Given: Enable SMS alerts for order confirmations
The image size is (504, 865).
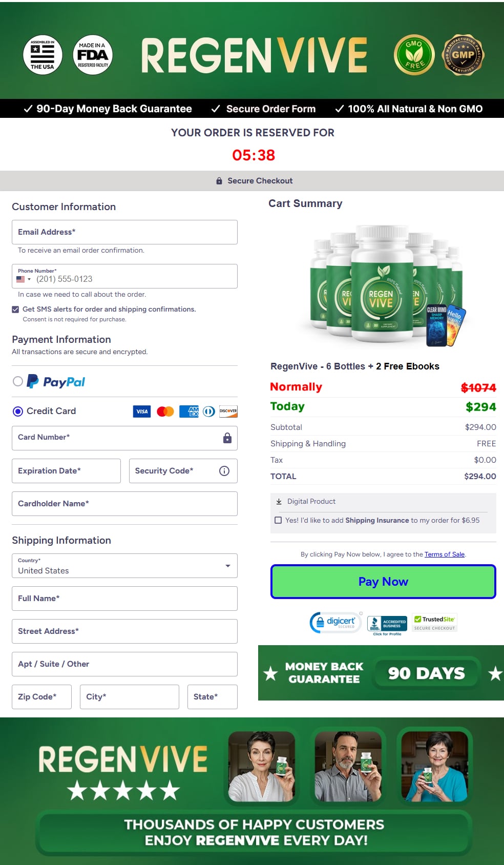Looking at the screenshot, I should (x=15, y=309).
